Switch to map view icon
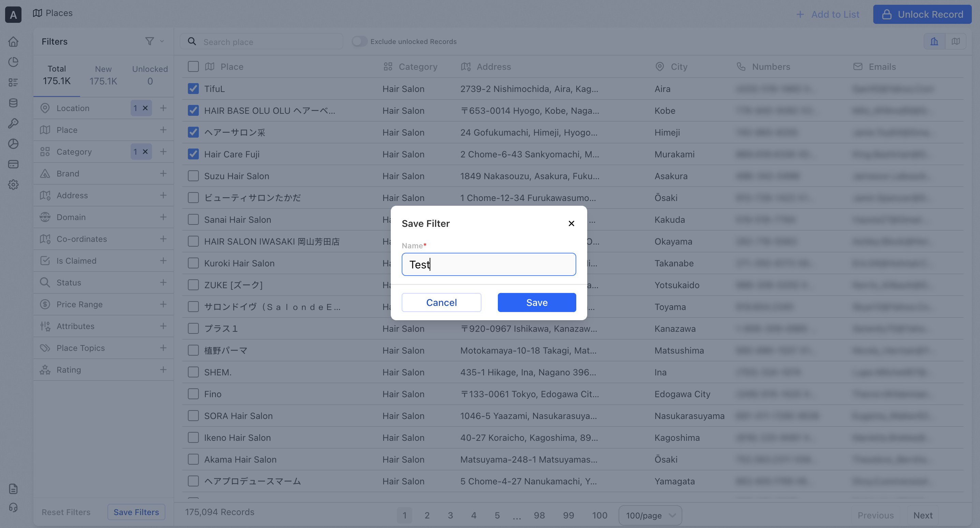Screen dimensions: 980x528 click(955, 41)
